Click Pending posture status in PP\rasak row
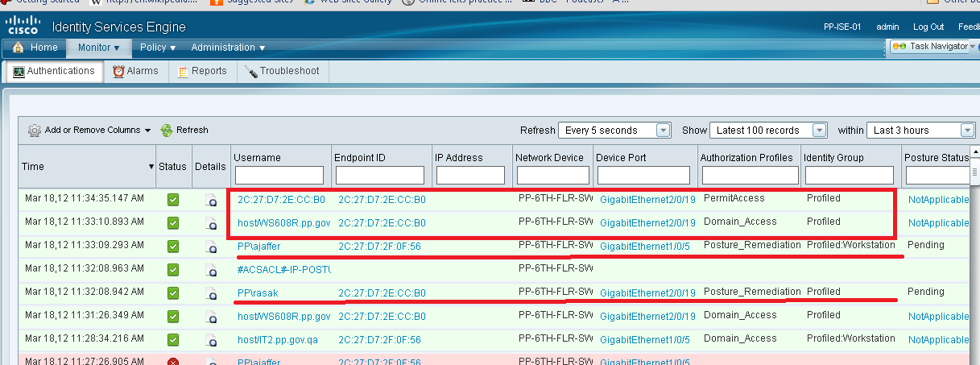 925,292
